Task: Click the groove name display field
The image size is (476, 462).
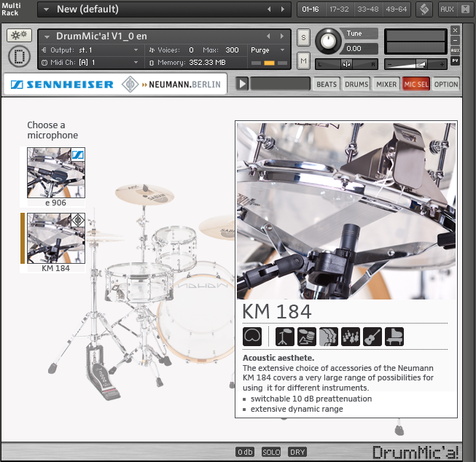Action: tap(280, 84)
